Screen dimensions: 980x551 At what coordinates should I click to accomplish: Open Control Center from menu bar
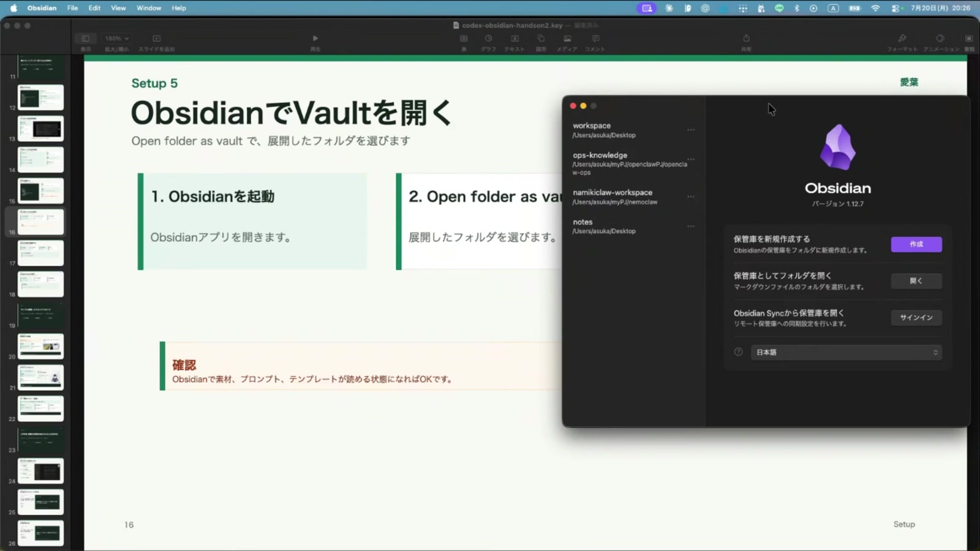pos(896,8)
